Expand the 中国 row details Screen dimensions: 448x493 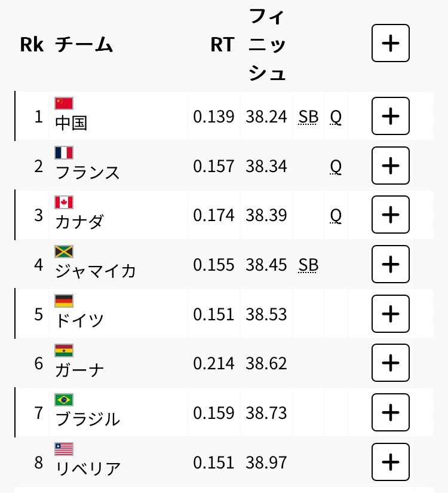391,116
